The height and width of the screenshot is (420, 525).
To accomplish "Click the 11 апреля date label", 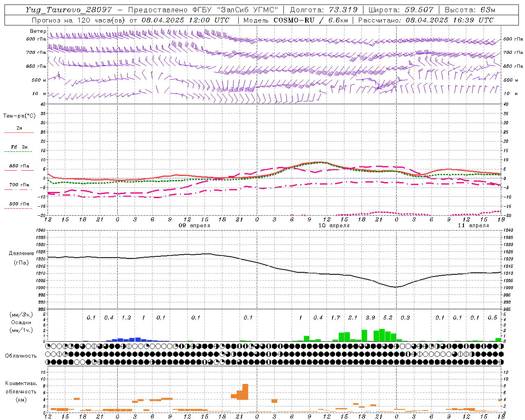I will point(473,226).
